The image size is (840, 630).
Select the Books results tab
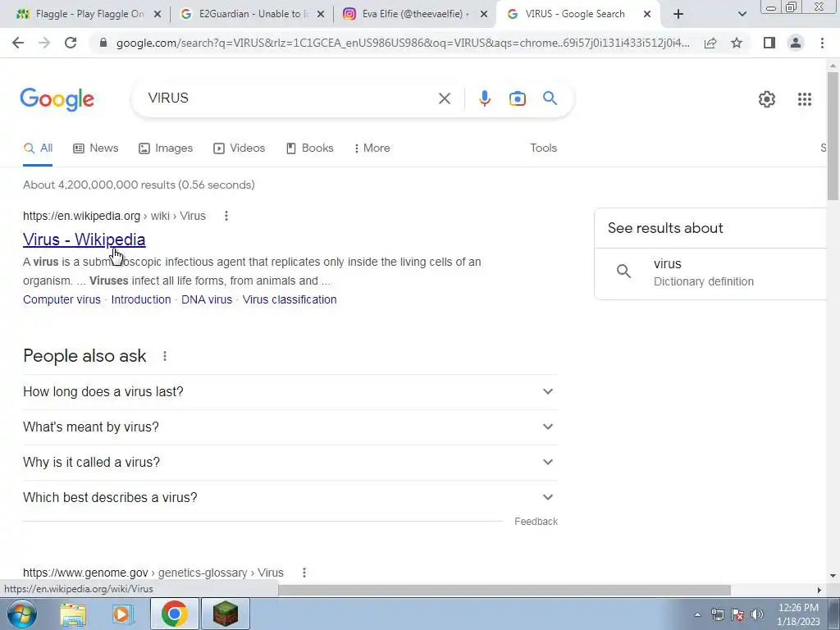pos(309,148)
